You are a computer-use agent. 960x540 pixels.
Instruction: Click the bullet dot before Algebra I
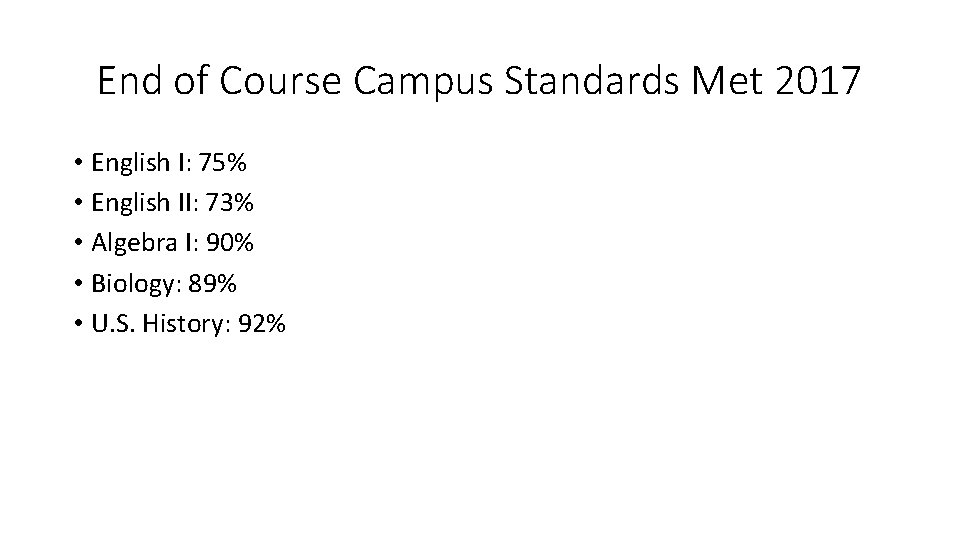point(76,244)
